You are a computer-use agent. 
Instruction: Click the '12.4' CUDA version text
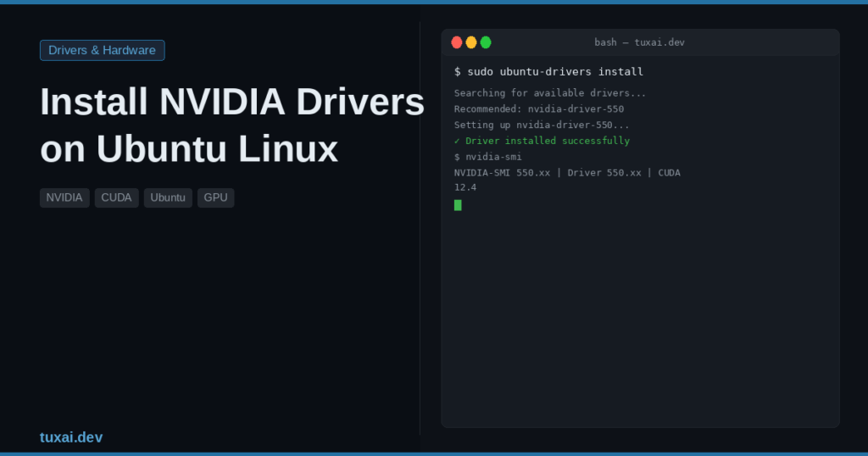tap(465, 187)
